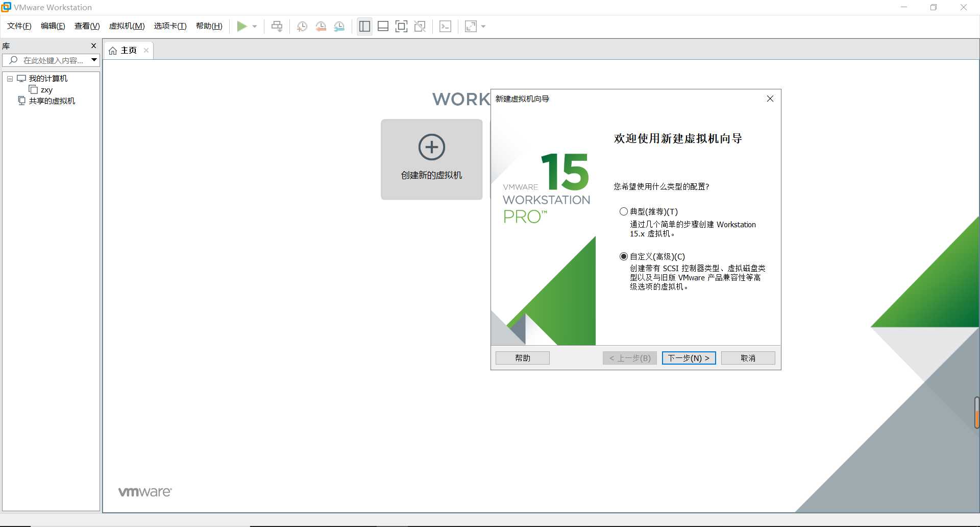Click the green power-on play icon
Screen dimensions: 980x527
click(x=242, y=26)
